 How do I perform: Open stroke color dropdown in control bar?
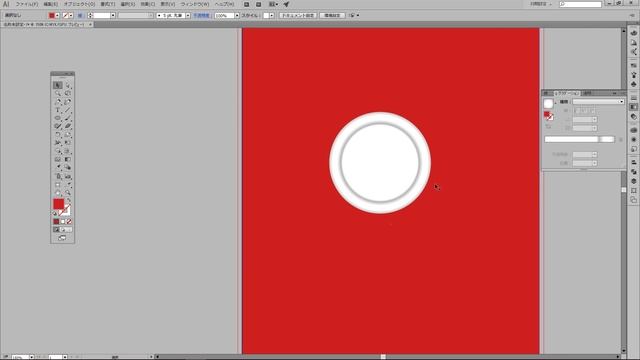click(71, 16)
